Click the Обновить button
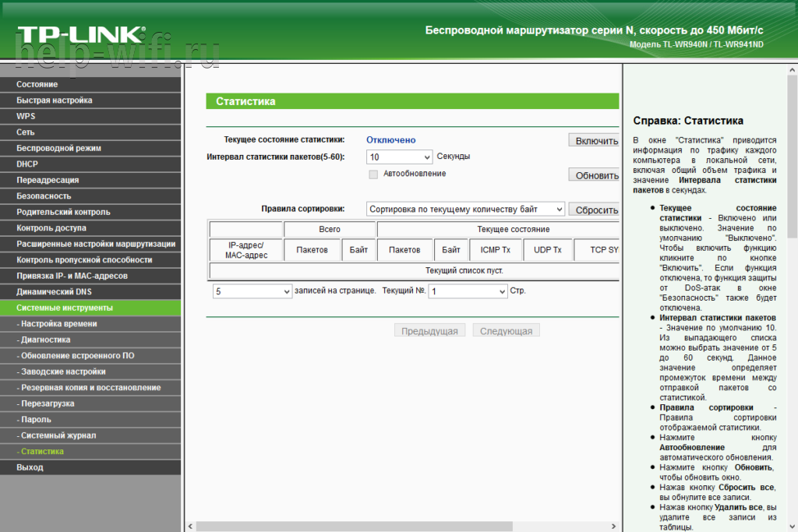 click(596, 175)
